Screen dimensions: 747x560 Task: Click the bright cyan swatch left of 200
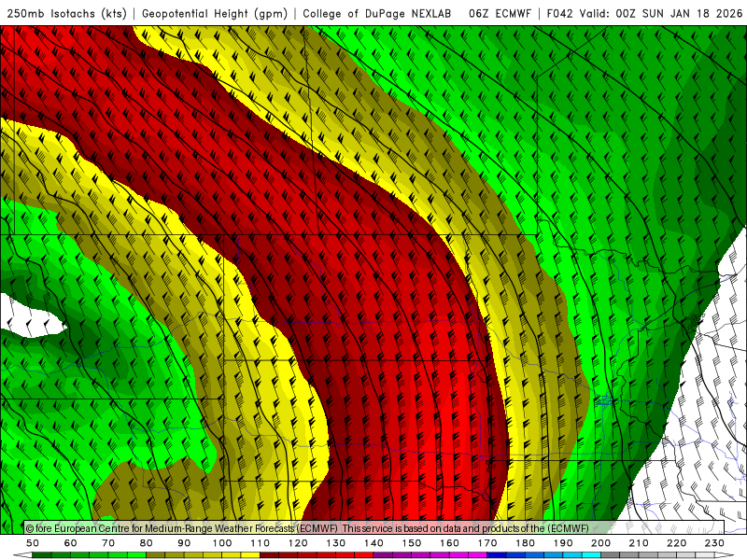(591, 555)
